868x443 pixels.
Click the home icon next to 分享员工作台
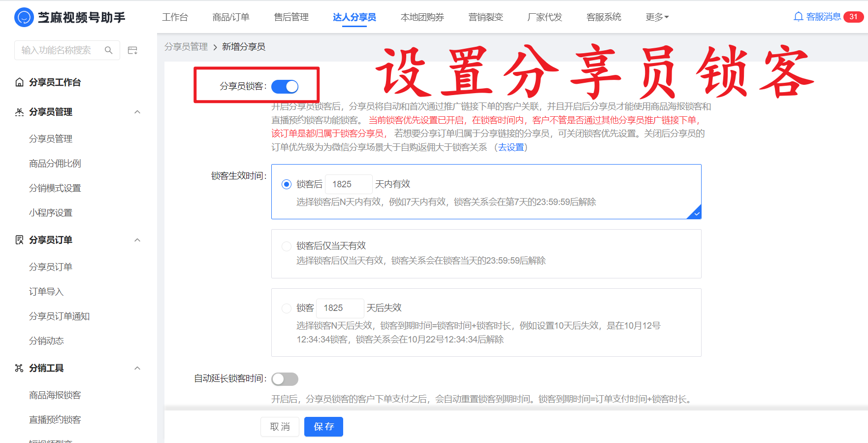click(19, 82)
